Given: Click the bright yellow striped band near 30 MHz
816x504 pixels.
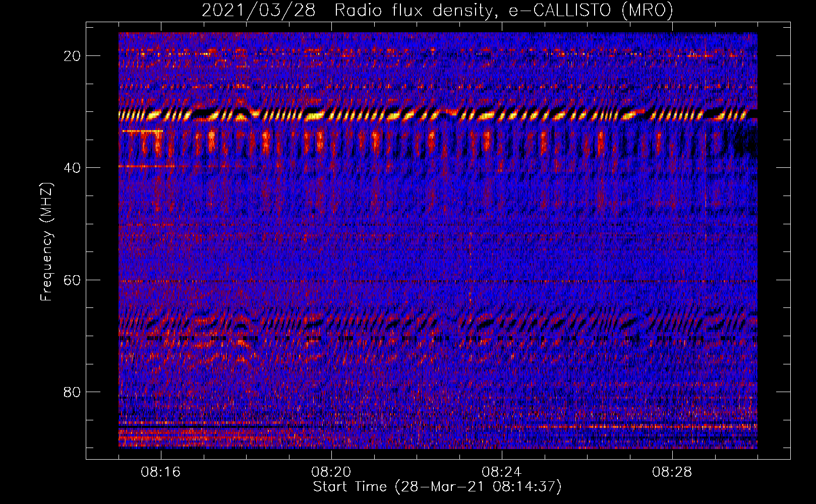Looking at the screenshot, I should pyautogui.click(x=438, y=115).
